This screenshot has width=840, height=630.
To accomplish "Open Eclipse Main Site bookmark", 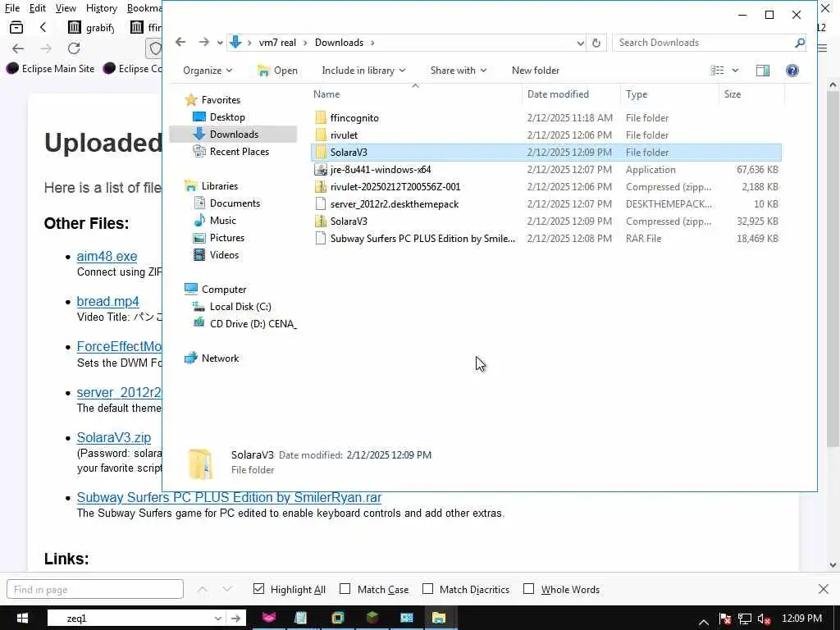I will (50, 69).
